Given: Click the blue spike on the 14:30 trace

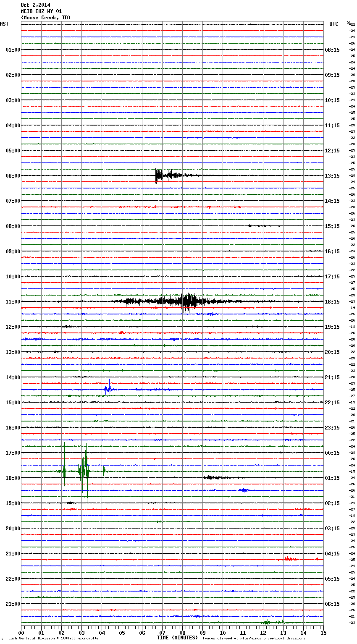Looking at the screenshot, I should click(x=108, y=389).
